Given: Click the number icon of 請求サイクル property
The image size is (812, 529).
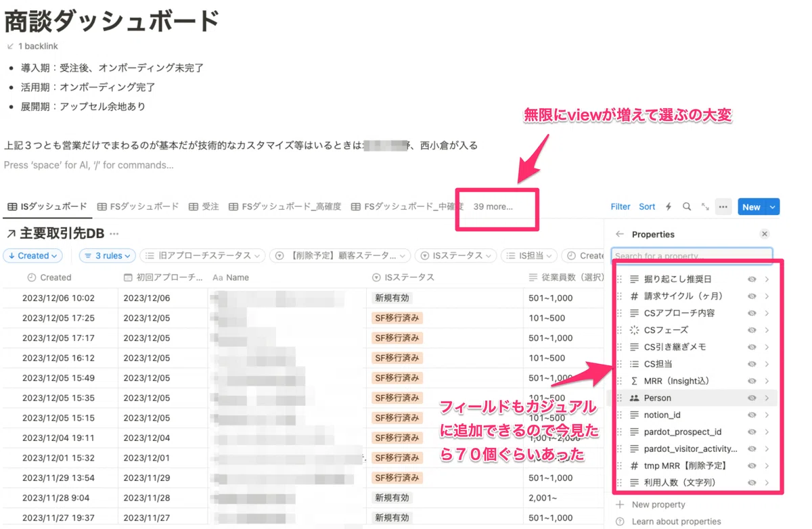Looking at the screenshot, I should (x=634, y=296).
